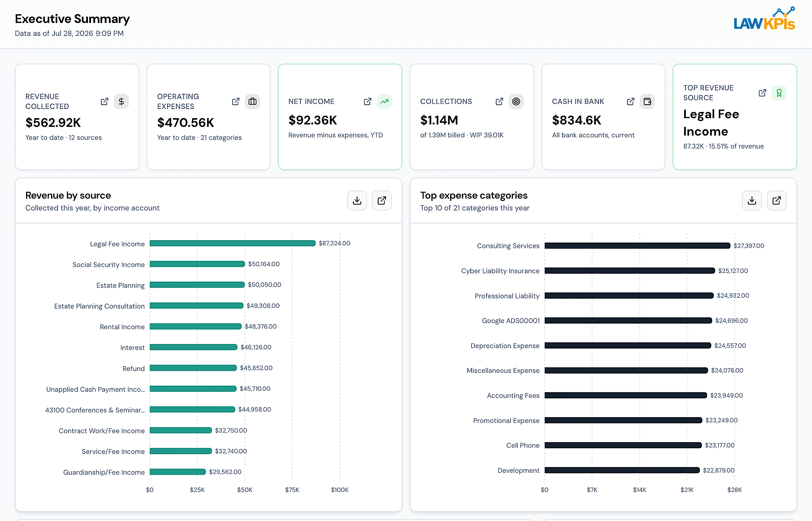The width and height of the screenshot is (812, 521).
Task: Click the Social Security Income bar
Action: click(x=197, y=264)
